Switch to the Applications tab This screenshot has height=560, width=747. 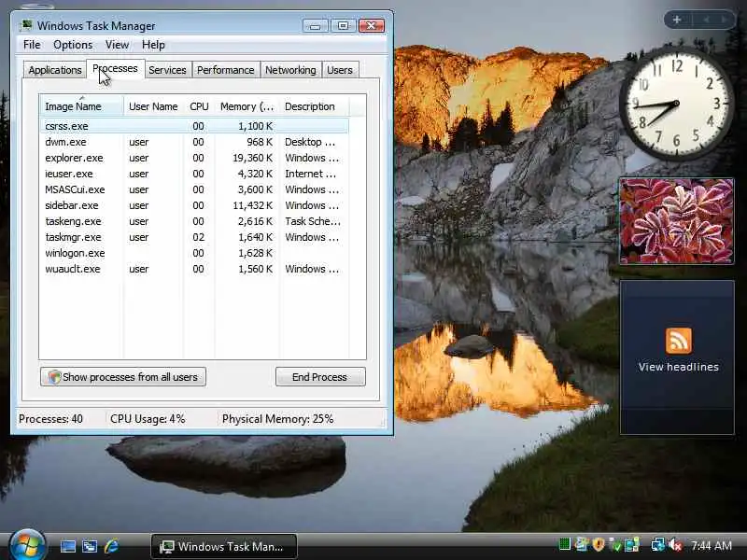pos(55,70)
